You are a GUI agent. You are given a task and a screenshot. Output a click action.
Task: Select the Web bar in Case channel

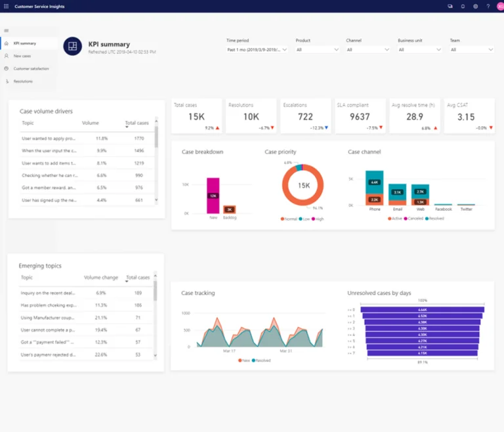pyautogui.click(x=421, y=195)
